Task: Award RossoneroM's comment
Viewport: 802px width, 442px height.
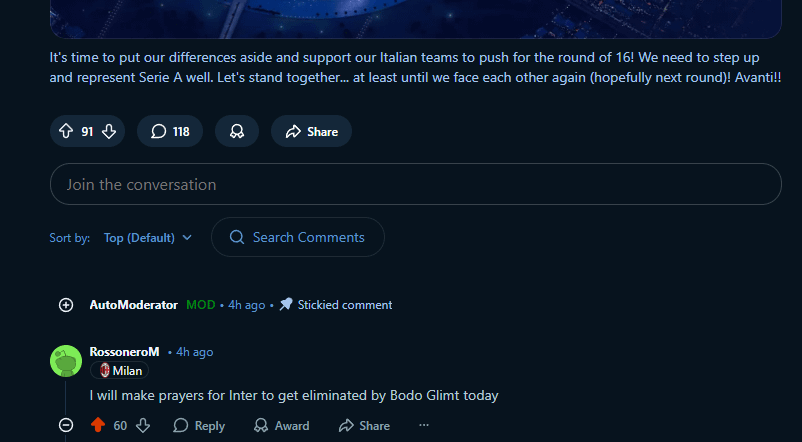Action: (x=281, y=425)
